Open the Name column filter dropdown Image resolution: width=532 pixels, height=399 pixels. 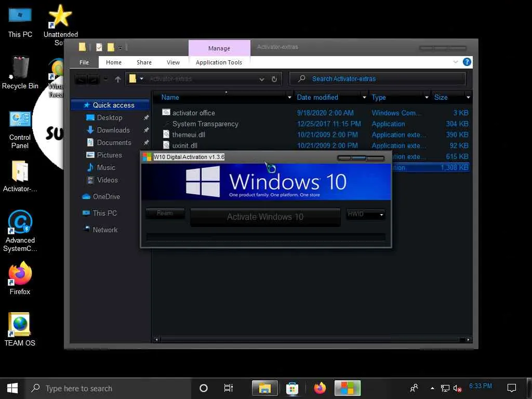pos(289,97)
